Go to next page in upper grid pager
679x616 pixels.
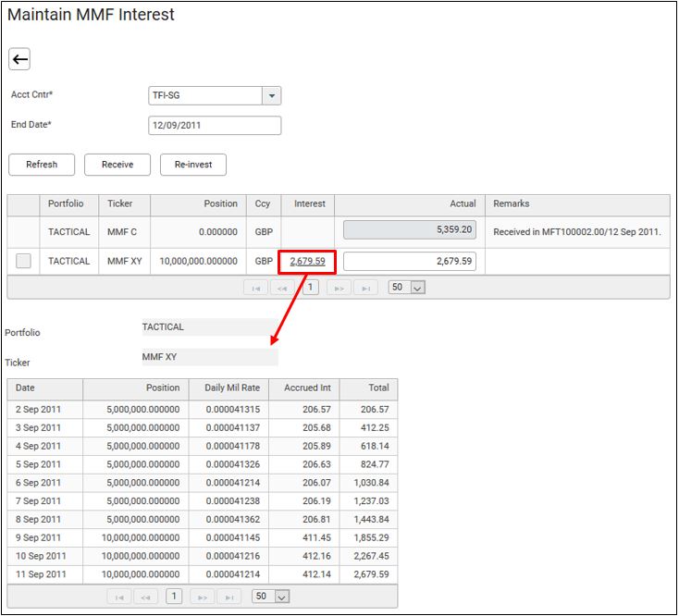pyautogui.click(x=339, y=288)
